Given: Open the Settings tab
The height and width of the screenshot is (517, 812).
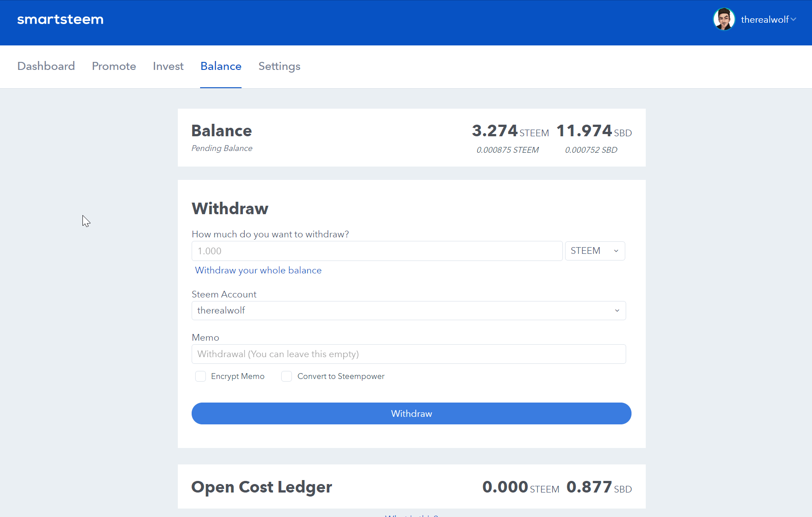Looking at the screenshot, I should pos(279,66).
